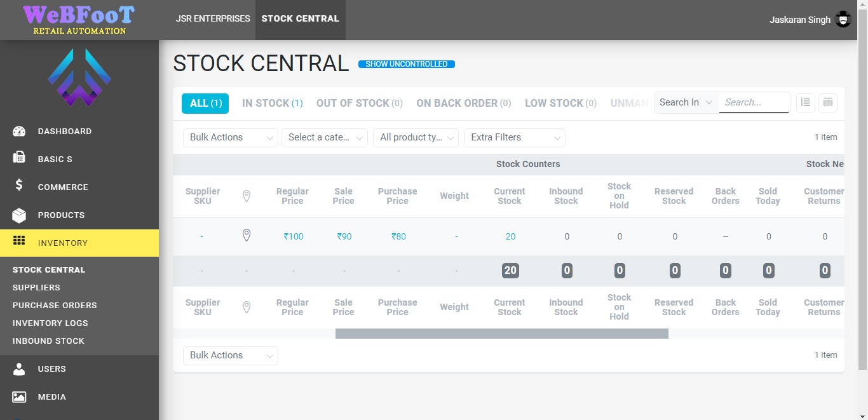Screen dimensions: 868x420
Task: Expand the Select a category dropdown
Action: (324, 137)
